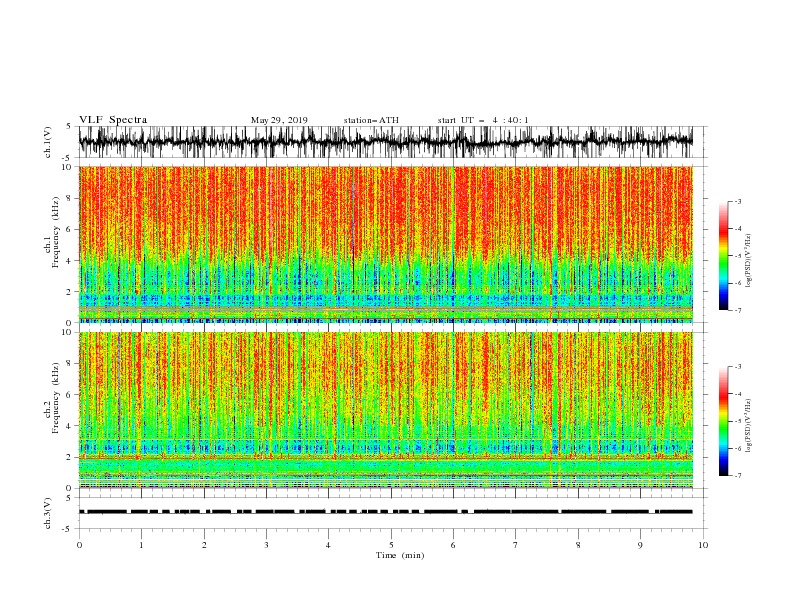Click the "ch.3(V)" axis label
Image resolution: width=792 pixels, height=612 pixels.
click(48, 513)
